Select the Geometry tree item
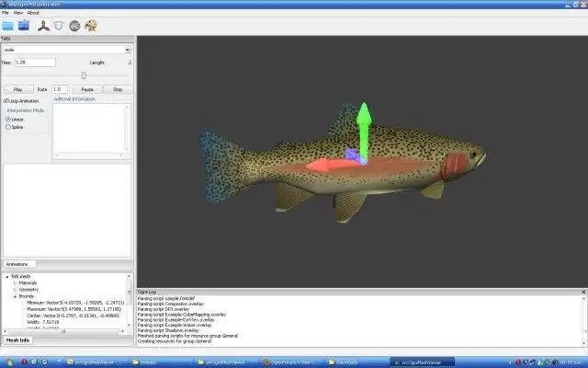588x368 pixels. coord(28,290)
